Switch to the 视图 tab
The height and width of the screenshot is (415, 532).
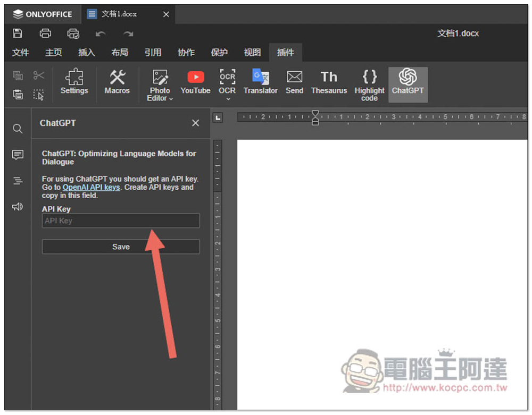pyautogui.click(x=252, y=53)
